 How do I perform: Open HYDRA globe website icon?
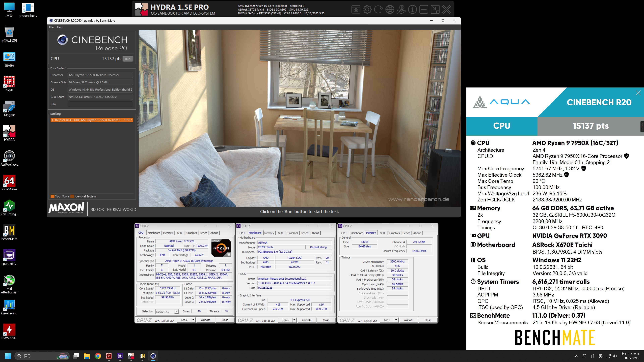(390, 10)
